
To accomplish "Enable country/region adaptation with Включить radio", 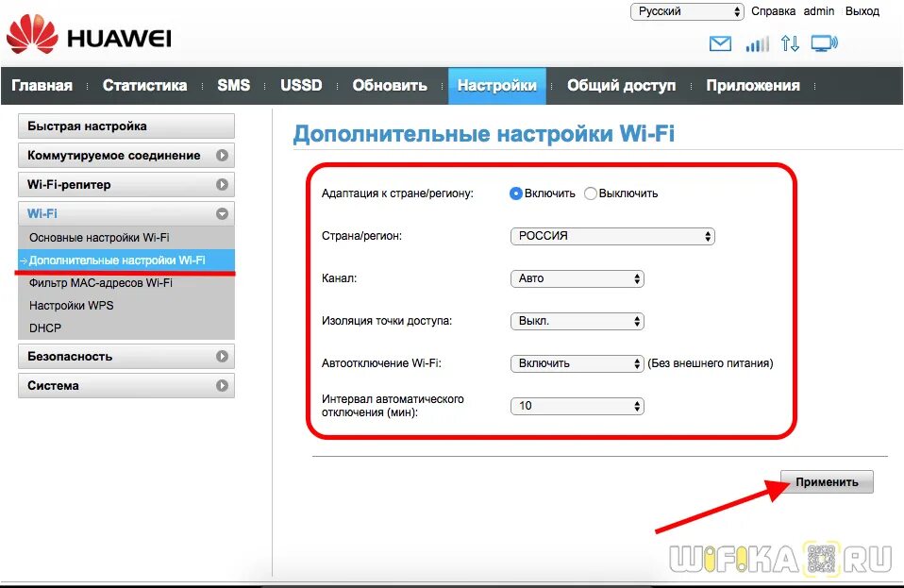I will (x=514, y=193).
